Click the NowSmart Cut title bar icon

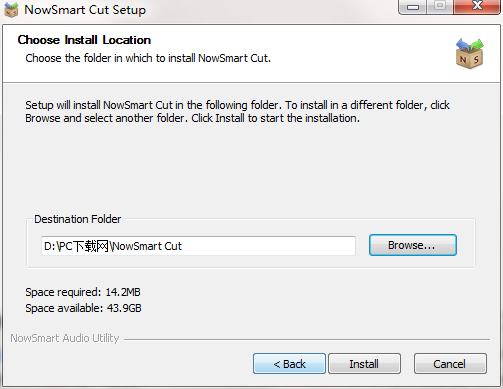click(11, 9)
